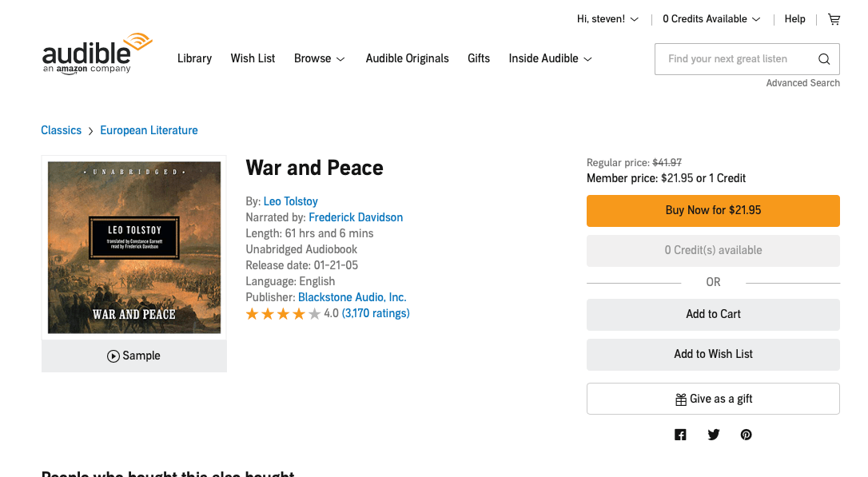Pin the book on Pinterest

(746, 434)
